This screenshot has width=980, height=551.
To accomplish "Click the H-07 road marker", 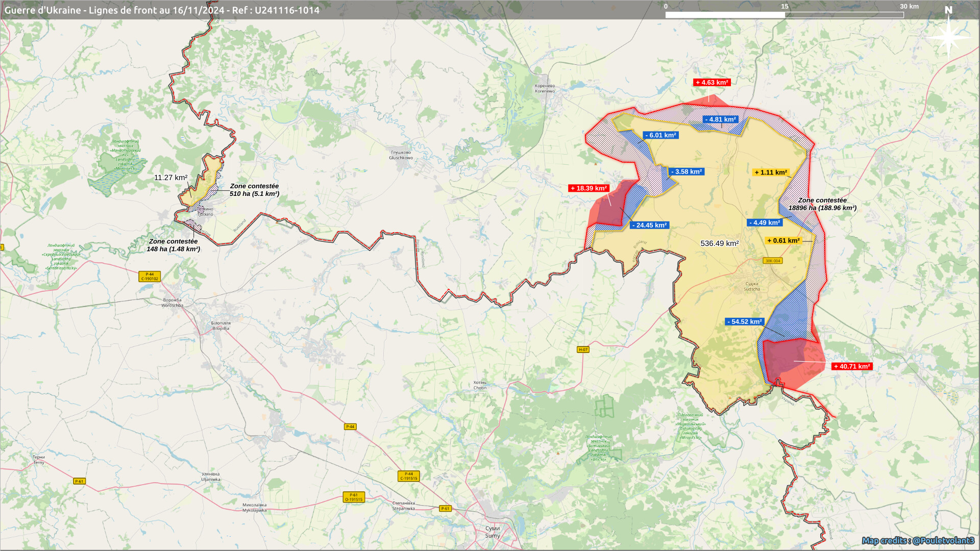I will (583, 349).
